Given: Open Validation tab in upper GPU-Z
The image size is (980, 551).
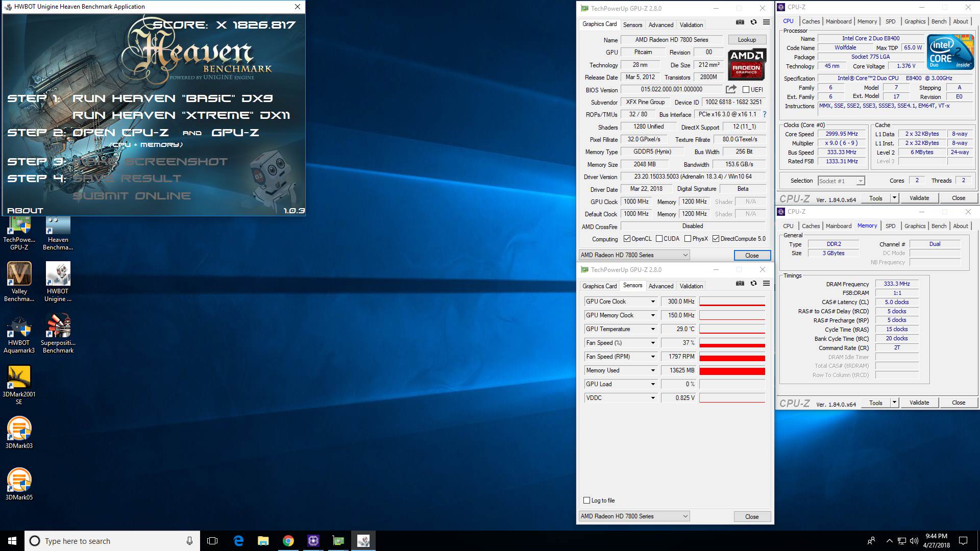Looking at the screenshot, I should 691,25.
